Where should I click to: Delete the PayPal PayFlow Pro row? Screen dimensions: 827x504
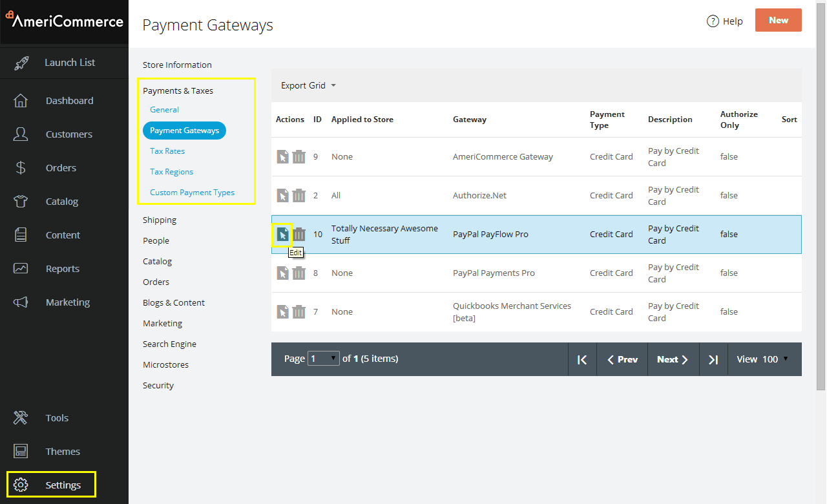(x=298, y=235)
